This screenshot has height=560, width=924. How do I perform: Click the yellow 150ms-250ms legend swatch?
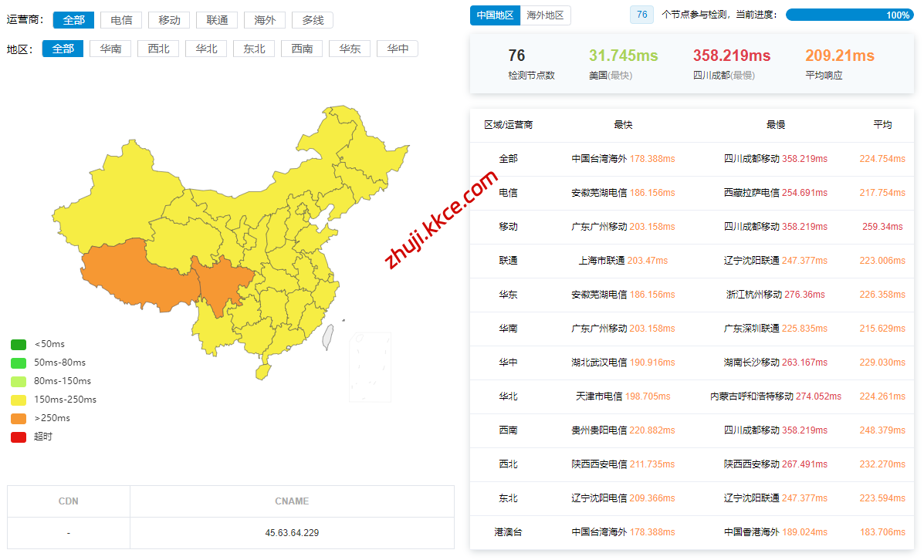19,400
